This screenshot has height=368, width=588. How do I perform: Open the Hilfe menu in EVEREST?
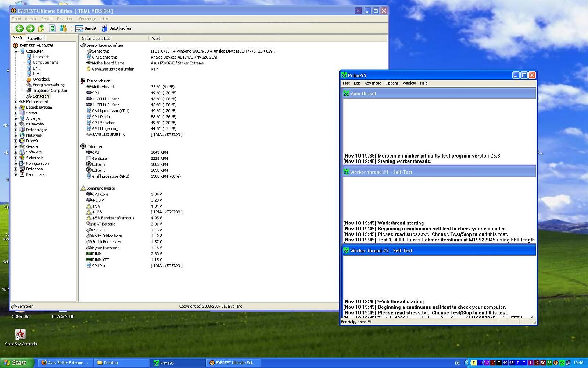(x=104, y=19)
